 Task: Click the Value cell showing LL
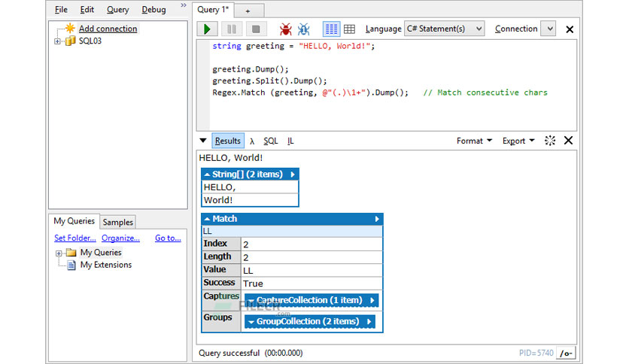[x=311, y=271]
